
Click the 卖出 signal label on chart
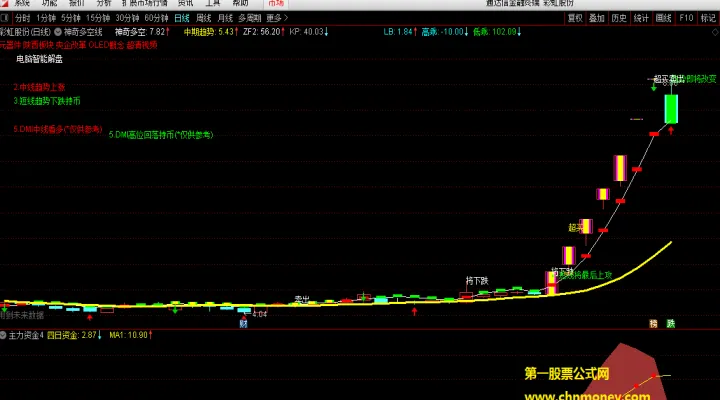[x=302, y=299]
